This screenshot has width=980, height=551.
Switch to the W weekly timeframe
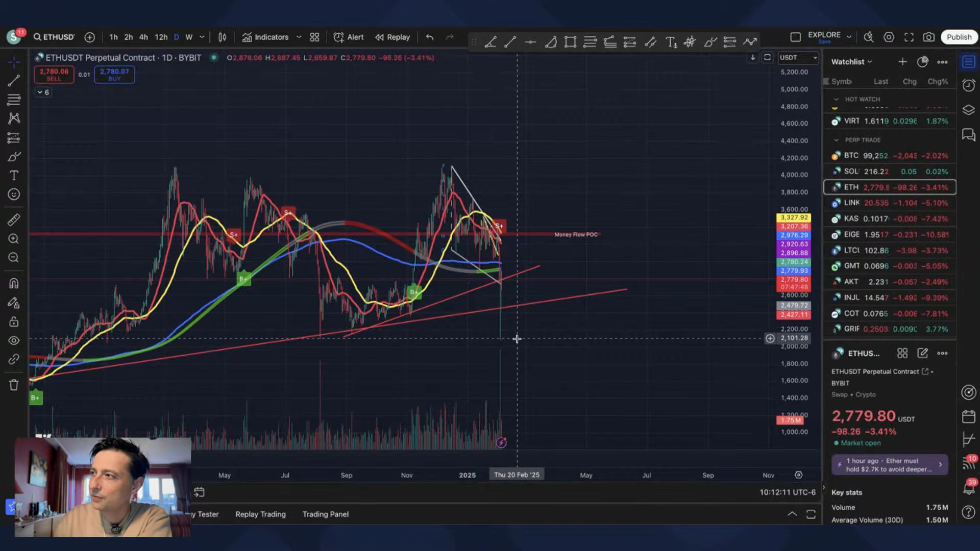pyautogui.click(x=189, y=37)
